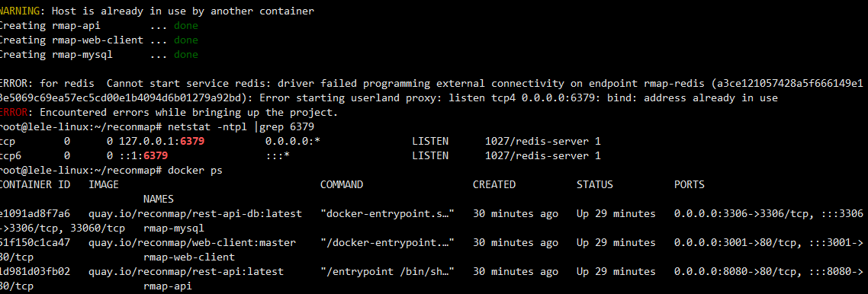Image resolution: width=868 pixels, height=294 pixels.
Task: Click the netstat -ntpl command text
Action: 207,127
